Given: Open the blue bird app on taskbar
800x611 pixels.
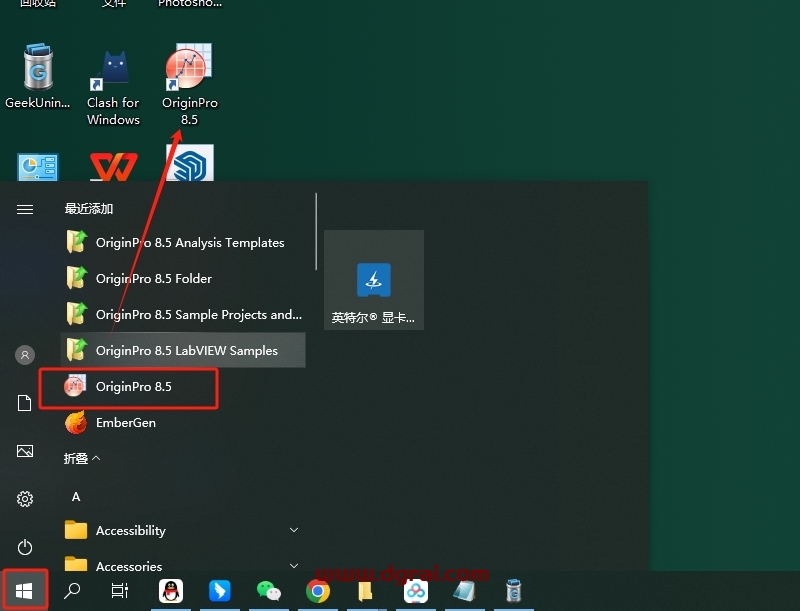Looking at the screenshot, I should pos(220,591).
